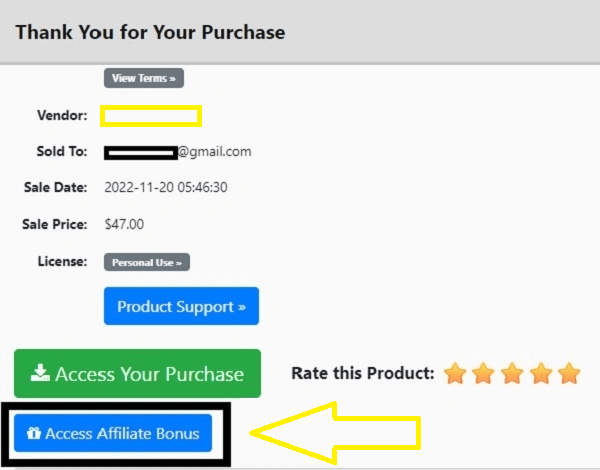
Task: Click the second rating star
Action: point(484,374)
